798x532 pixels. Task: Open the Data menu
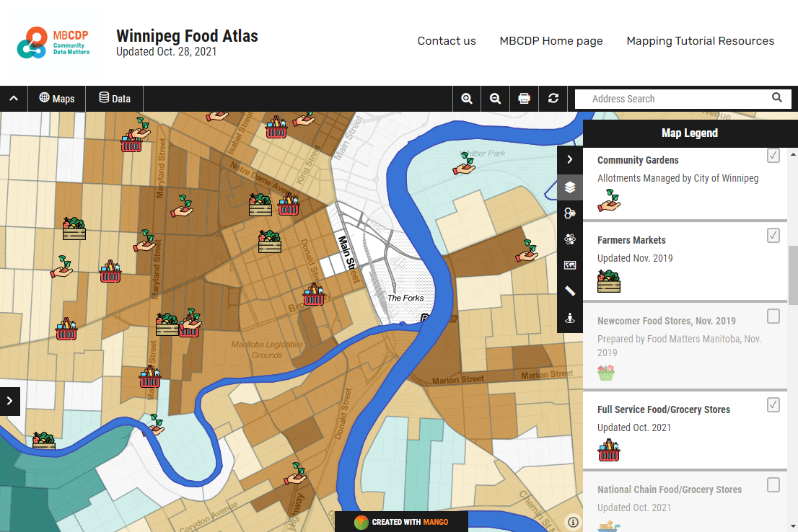coord(115,99)
